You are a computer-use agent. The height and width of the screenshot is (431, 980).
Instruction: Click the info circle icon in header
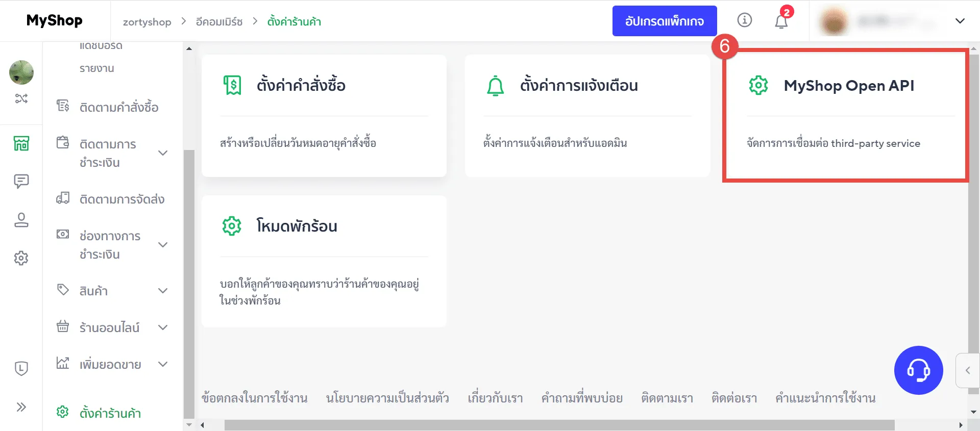(x=745, y=20)
